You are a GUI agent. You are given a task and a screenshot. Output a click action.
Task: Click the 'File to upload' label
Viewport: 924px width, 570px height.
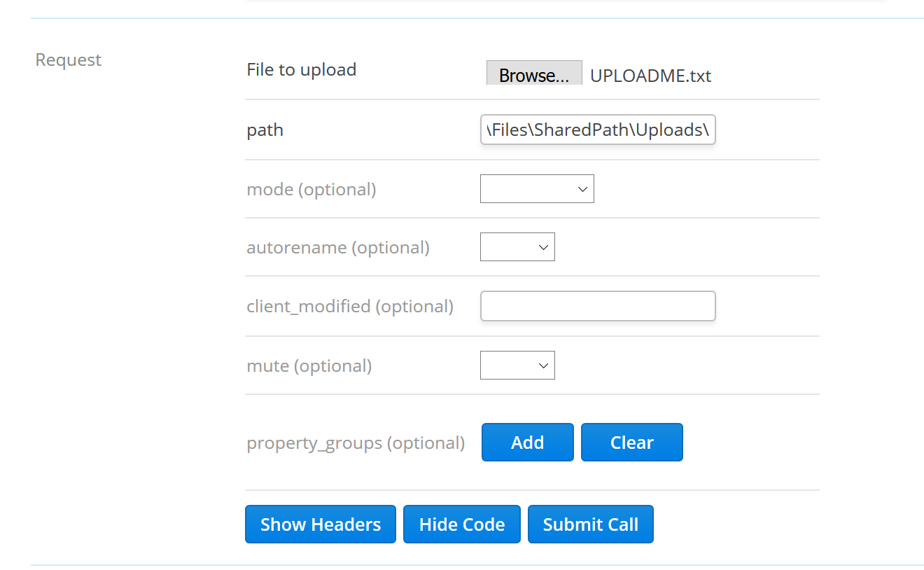coord(302,69)
